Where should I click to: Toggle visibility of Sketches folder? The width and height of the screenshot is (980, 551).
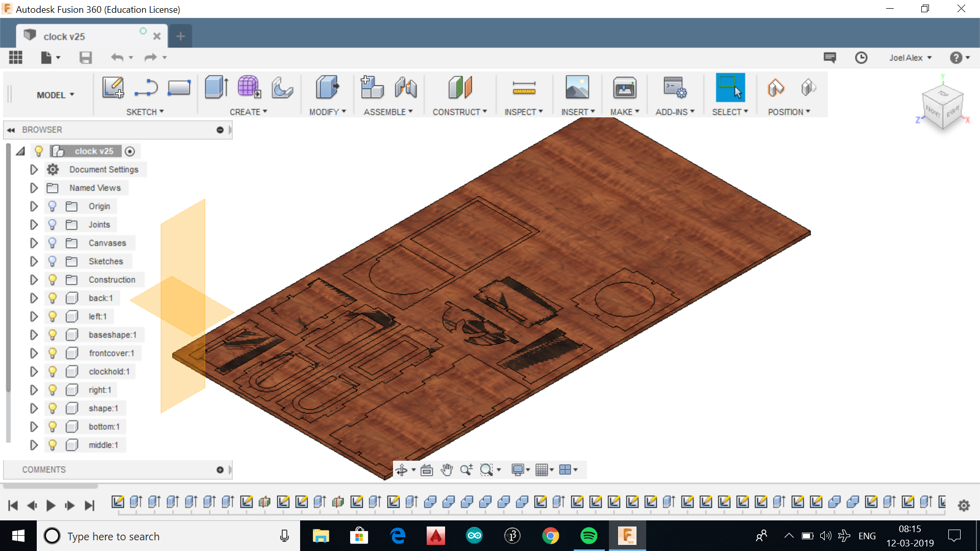[52, 261]
